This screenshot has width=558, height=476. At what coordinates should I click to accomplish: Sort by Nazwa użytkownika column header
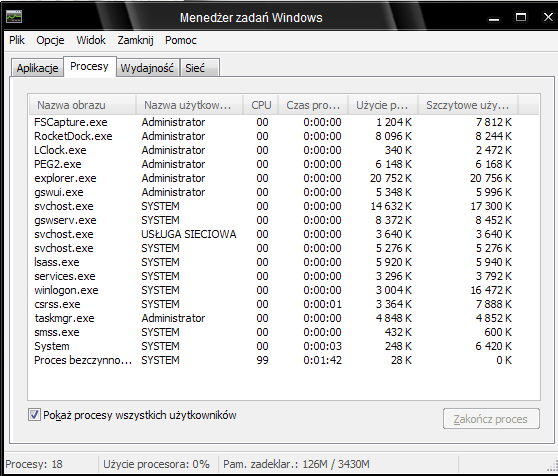tap(190, 105)
